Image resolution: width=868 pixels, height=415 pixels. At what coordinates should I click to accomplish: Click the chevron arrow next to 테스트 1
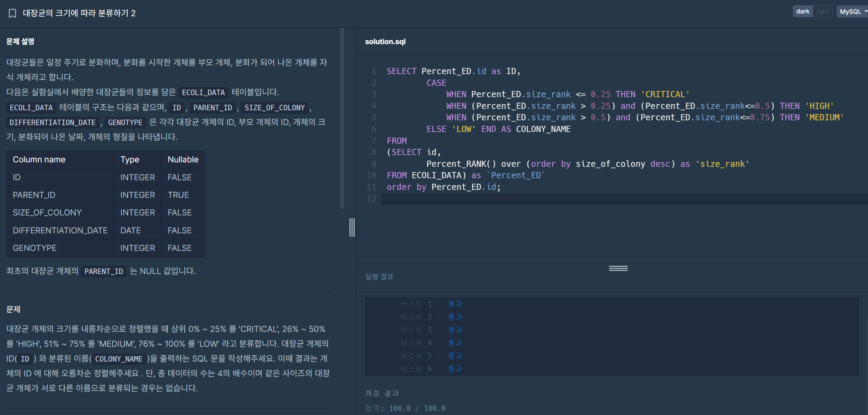[438, 304]
